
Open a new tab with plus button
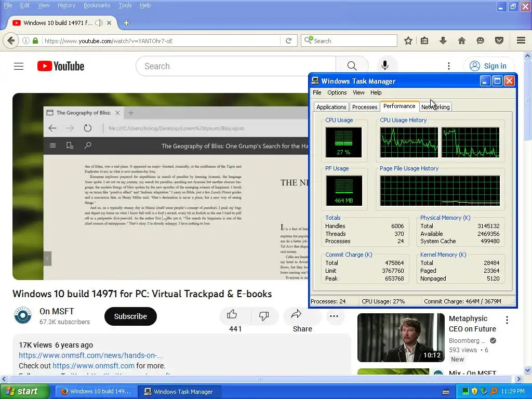click(x=126, y=23)
